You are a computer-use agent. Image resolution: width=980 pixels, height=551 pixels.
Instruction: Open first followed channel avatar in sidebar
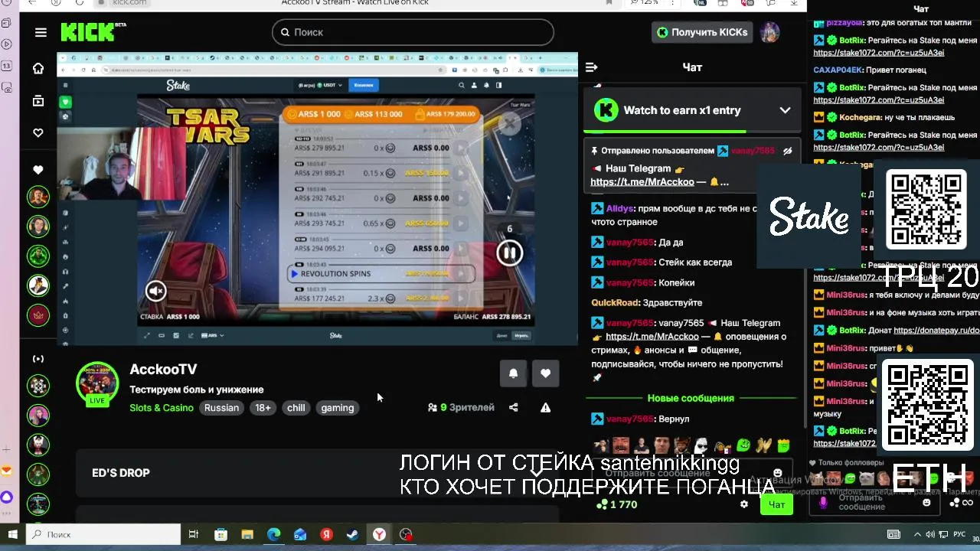38,197
